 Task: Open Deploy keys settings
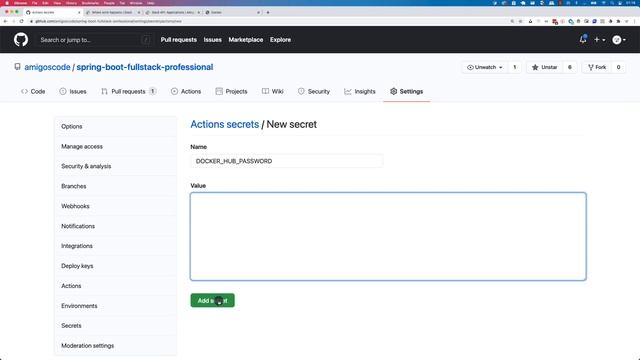116,266
